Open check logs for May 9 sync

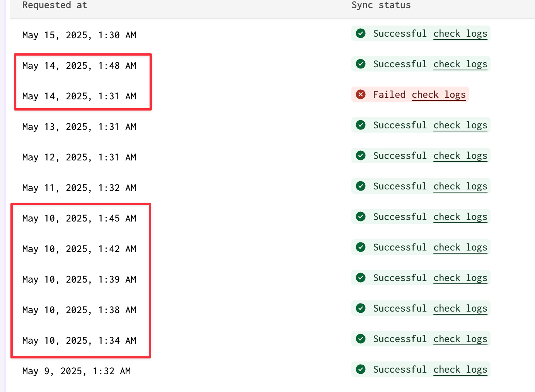(460, 370)
